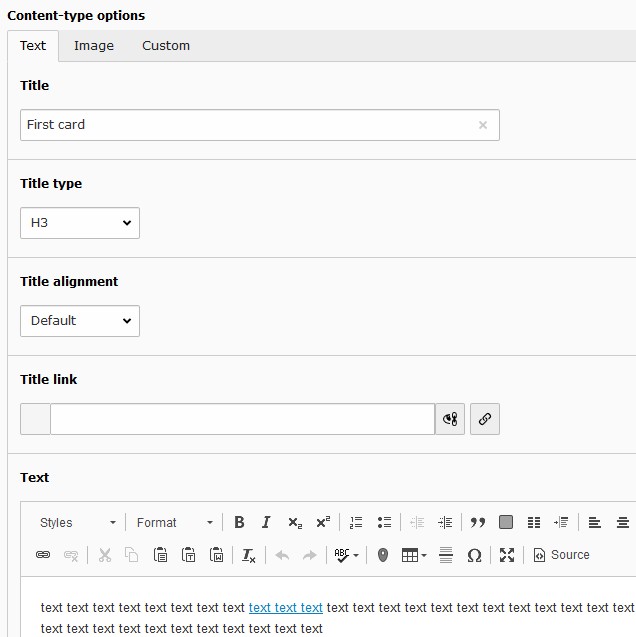Image resolution: width=636 pixels, height=637 pixels.
Task: Insert a block quote
Action: (x=478, y=522)
